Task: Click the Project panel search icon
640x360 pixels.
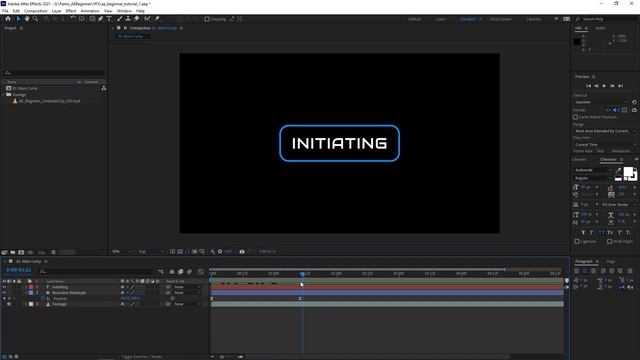Action: (x=7, y=73)
